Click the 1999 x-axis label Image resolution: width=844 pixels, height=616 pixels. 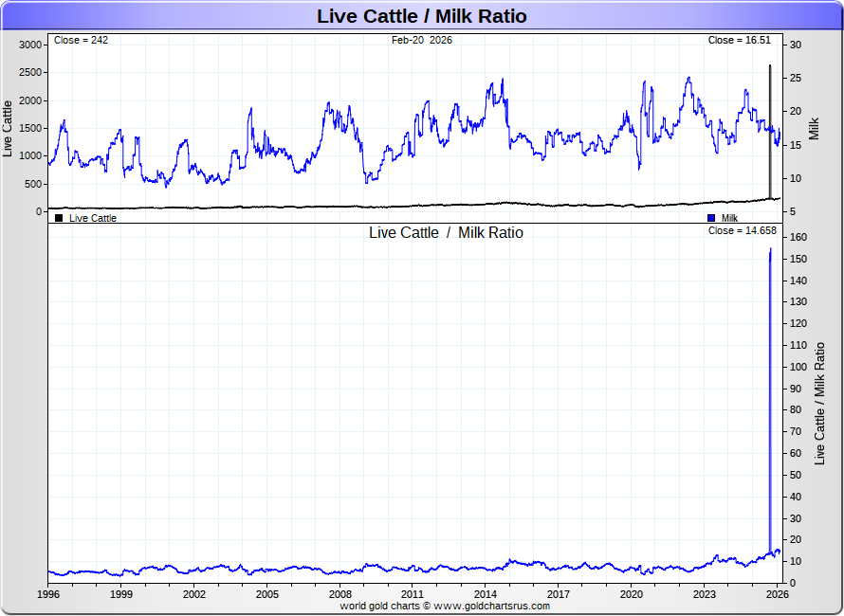121,594
